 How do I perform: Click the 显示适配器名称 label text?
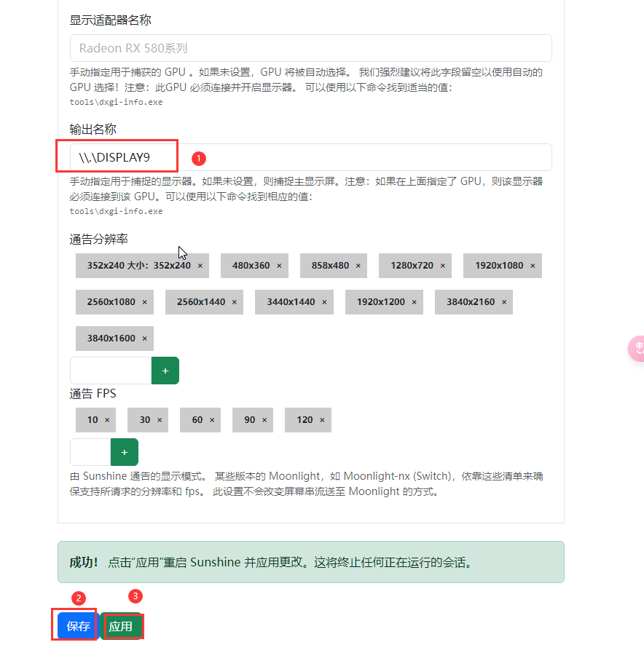click(111, 20)
